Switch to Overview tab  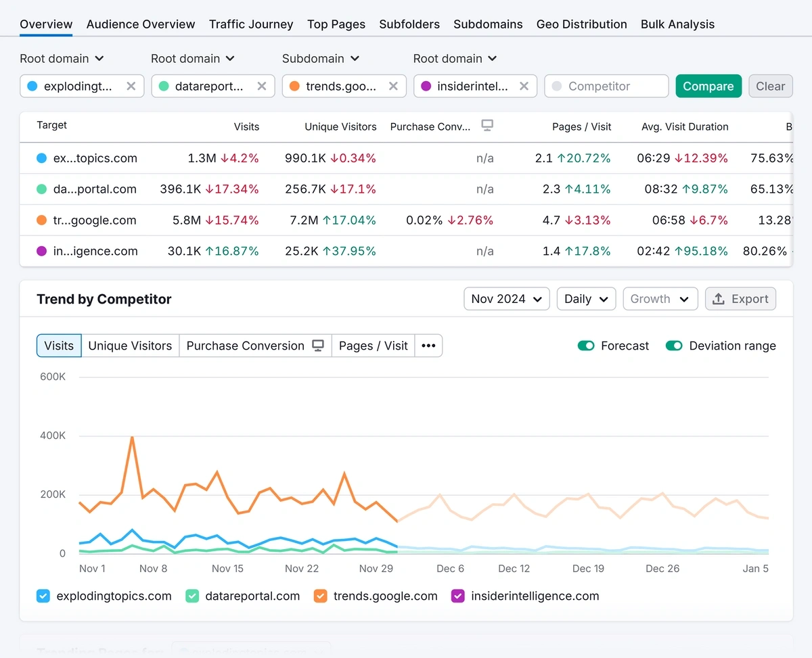(46, 24)
